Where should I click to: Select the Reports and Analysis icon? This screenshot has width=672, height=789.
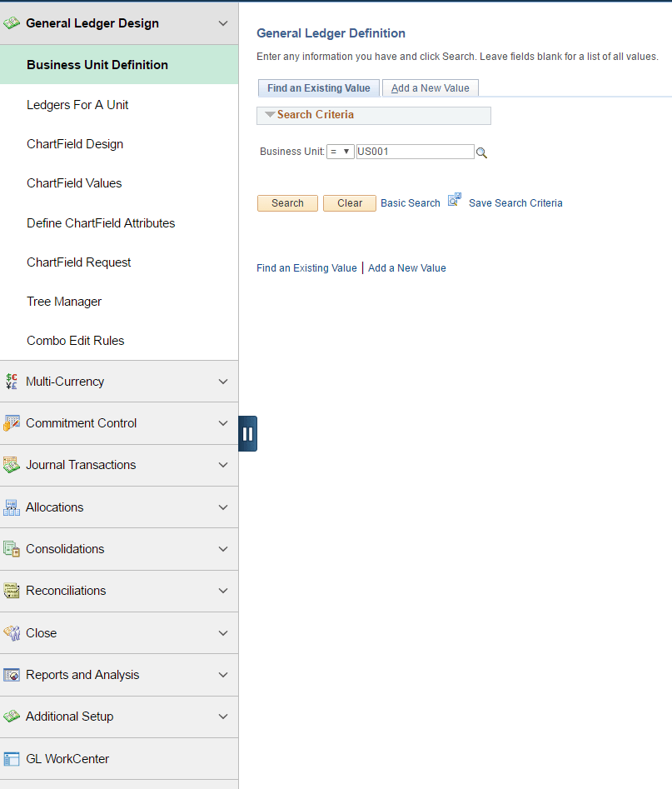coord(12,675)
